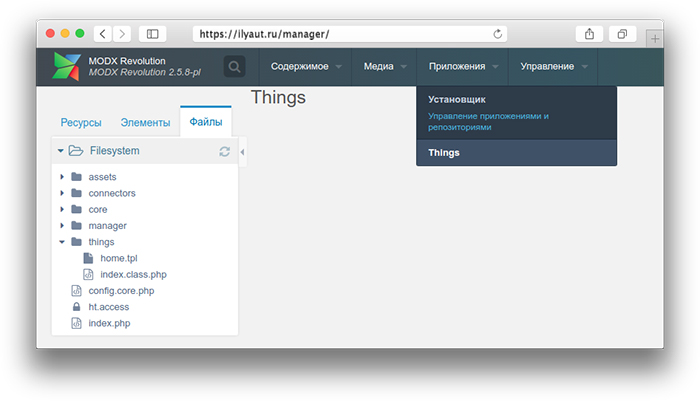Click the MODX Revolution logo
Screen dimensions: 700x401
click(69, 67)
